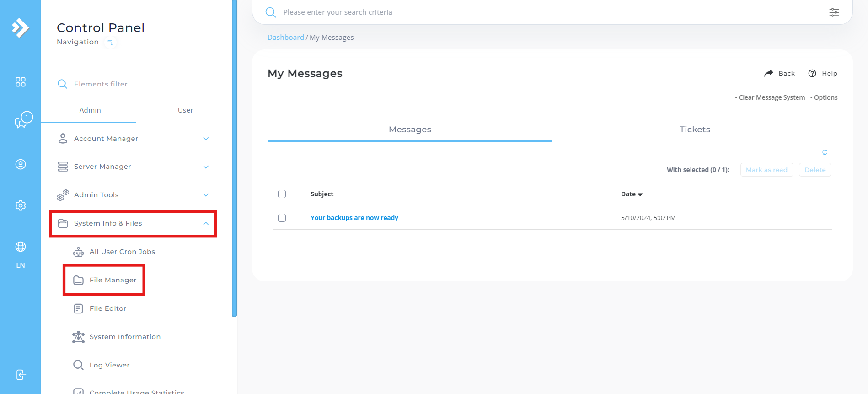This screenshot has width=868, height=394.
Task: Switch to the Admin navigation tab
Action: (90, 110)
